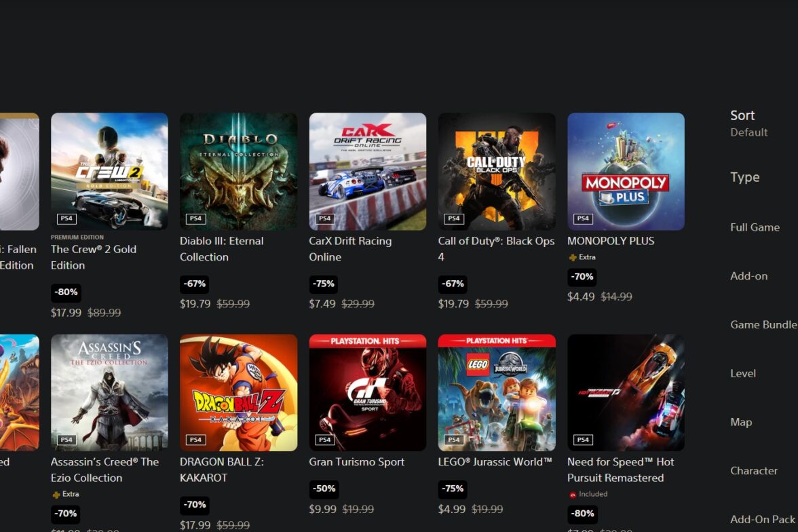This screenshot has height=532, width=798.
Task: Choose the Map filter option
Action: pyautogui.click(x=741, y=422)
